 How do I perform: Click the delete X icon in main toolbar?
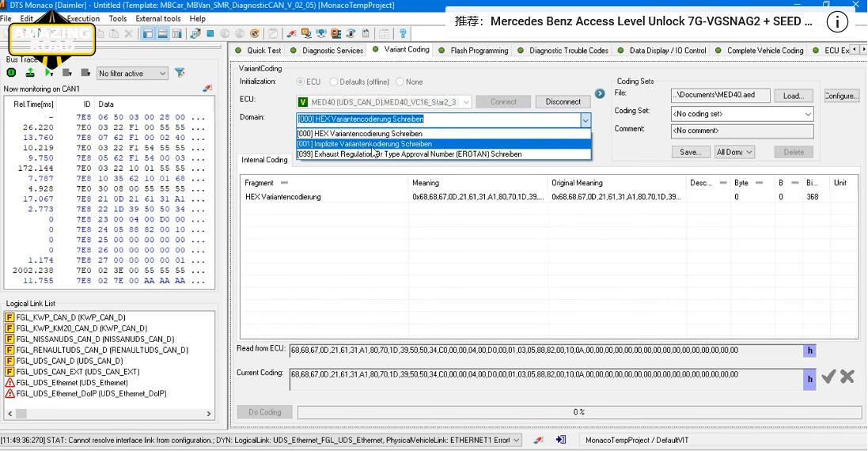[129, 34]
